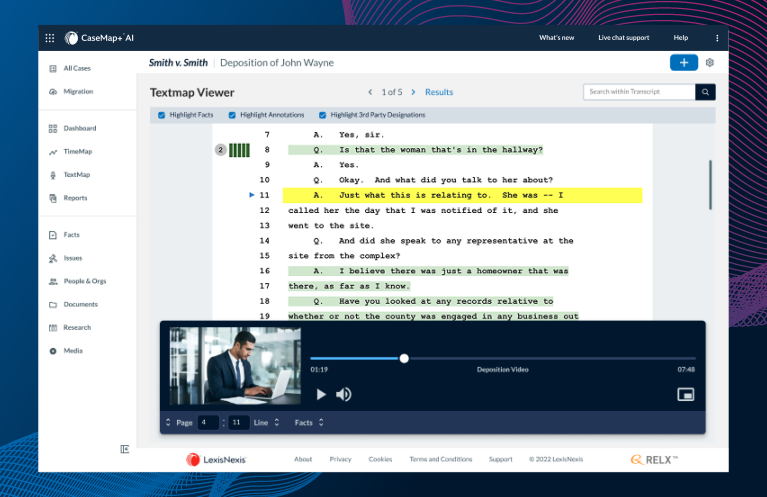Click the video progress slider handle

404,358
